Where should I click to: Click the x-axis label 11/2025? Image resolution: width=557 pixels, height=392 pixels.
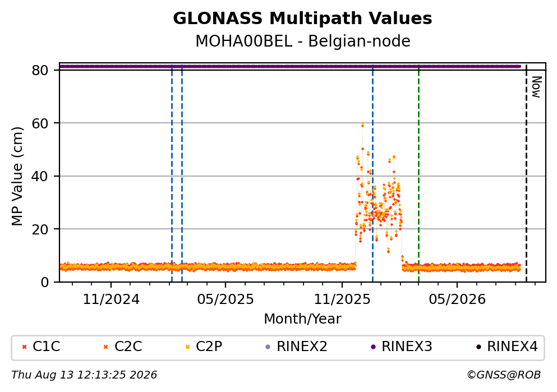click(x=342, y=299)
